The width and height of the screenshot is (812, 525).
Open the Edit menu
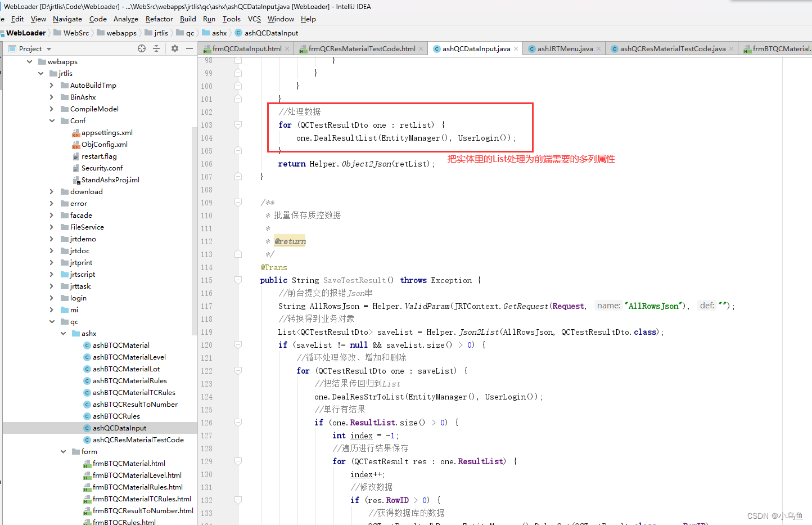(17, 19)
